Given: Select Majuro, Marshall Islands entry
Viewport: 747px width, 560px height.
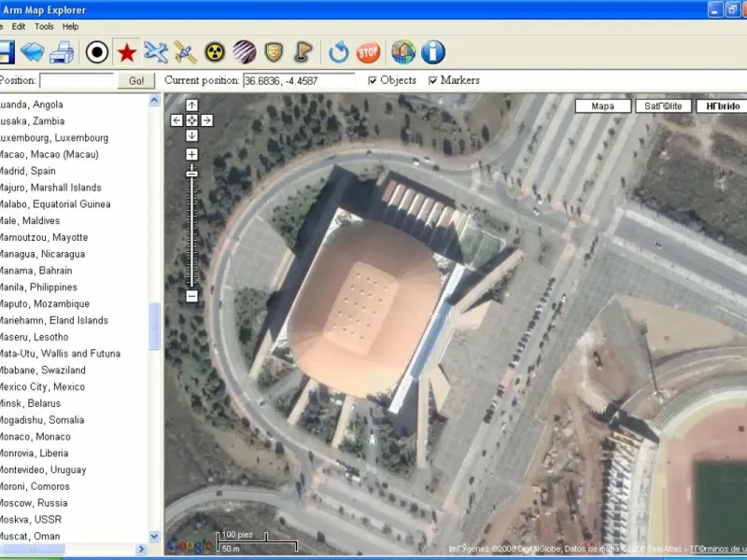Looking at the screenshot, I should [51, 188].
